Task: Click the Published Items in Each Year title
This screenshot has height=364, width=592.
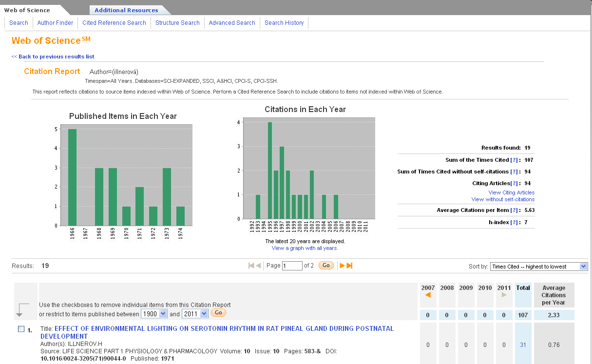Action: click(123, 116)
